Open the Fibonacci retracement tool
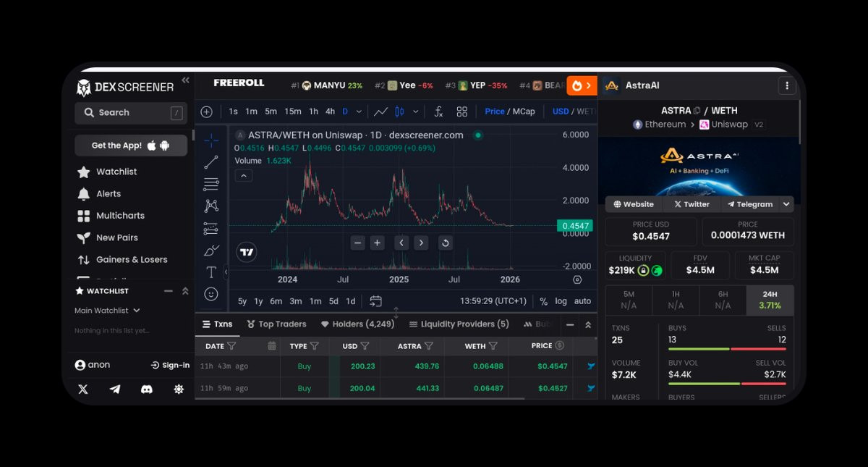The height and width of the screenshot is (467, 868). 210,184
